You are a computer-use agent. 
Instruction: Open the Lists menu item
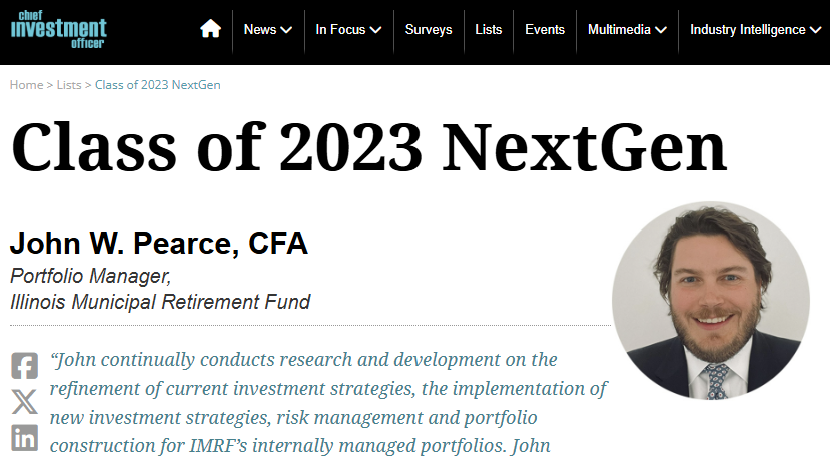(x=489, y=30)
